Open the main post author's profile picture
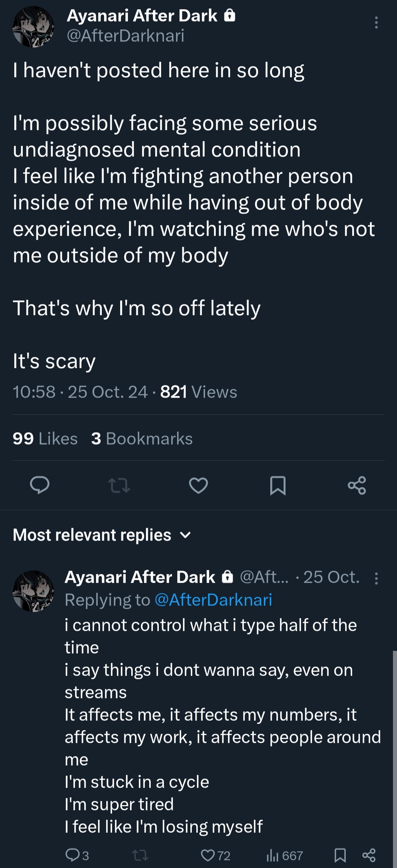The image size is (397, 868). [x=33, y=27]
